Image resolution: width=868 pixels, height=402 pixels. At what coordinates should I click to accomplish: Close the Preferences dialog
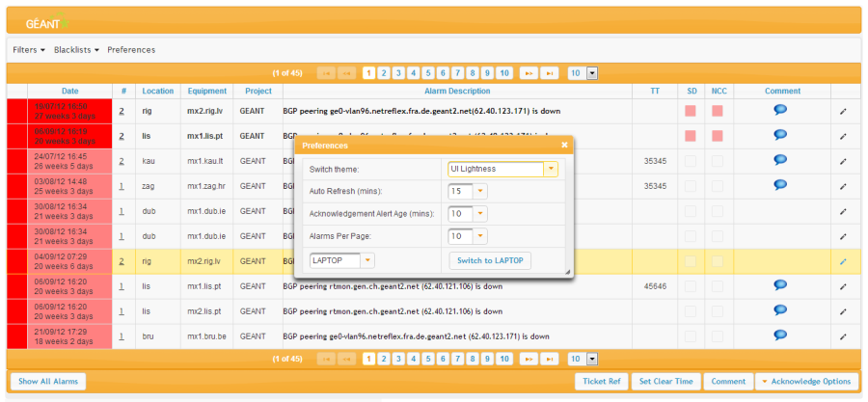point(564,145)
